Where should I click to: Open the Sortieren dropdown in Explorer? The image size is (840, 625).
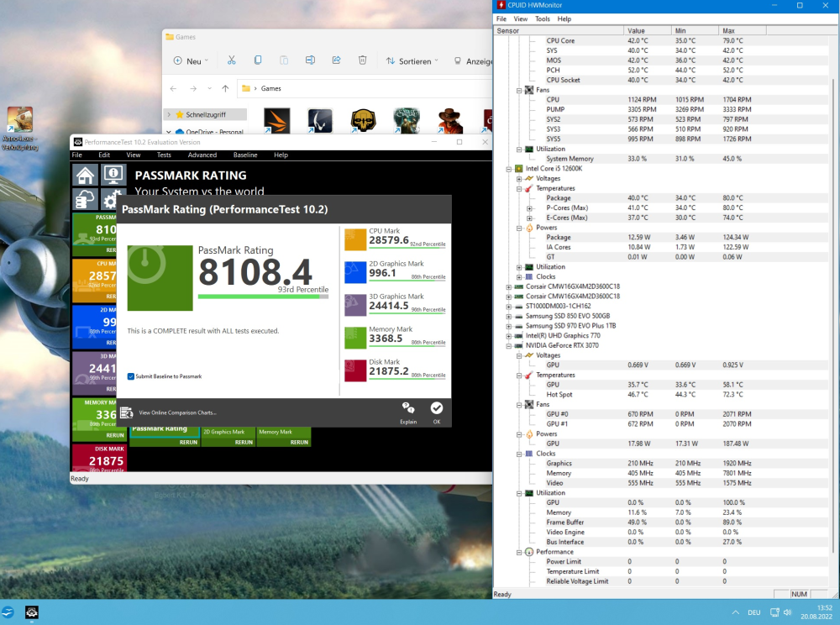pos(412,61)
